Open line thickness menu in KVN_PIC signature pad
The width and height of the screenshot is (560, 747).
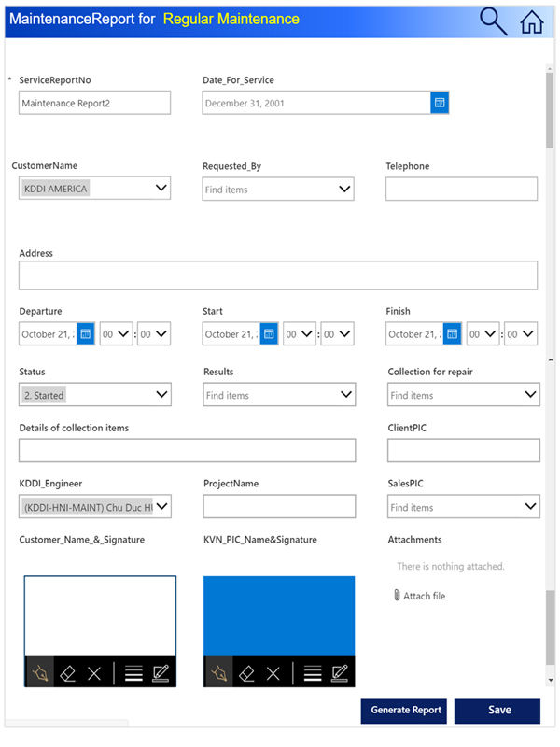[313, 673]
